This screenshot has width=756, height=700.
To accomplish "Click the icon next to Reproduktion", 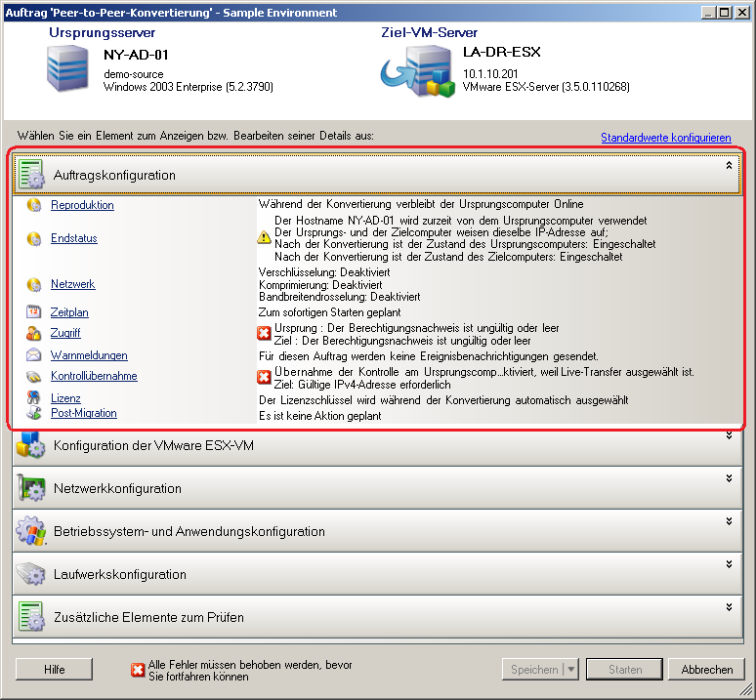I will [x=34, y=205].
